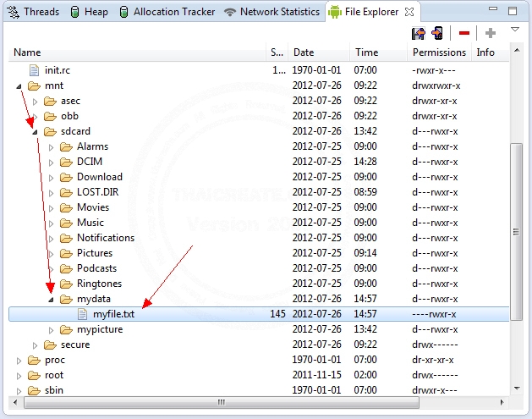Click the vertical scrollbar thumb
532x419 pixels.
coord(517,232)
